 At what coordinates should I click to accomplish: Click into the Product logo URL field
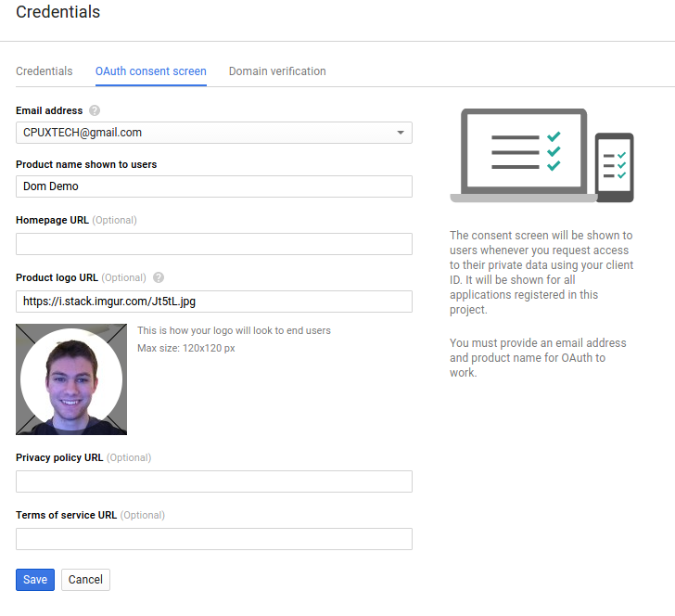(x=214, y=302)
